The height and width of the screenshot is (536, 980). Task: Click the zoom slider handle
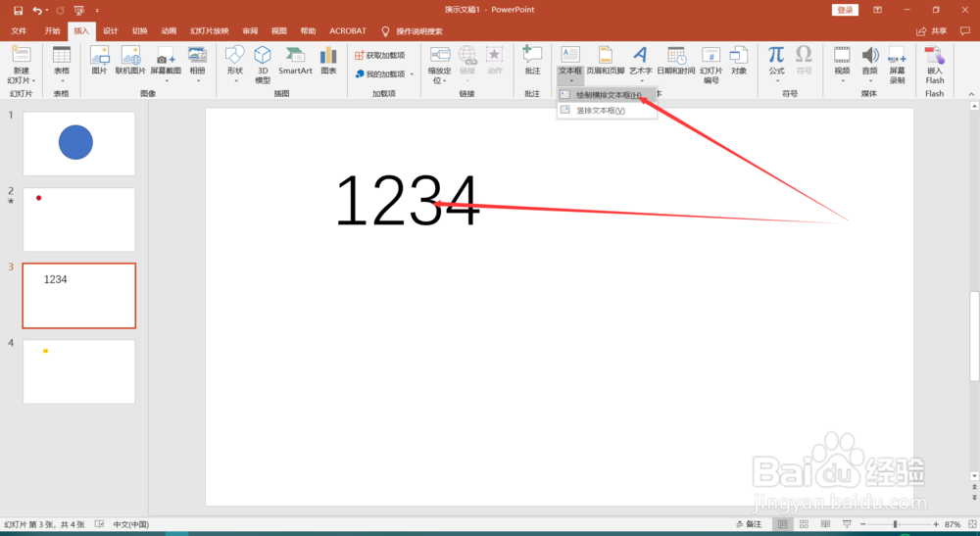(x=895, y=524)
